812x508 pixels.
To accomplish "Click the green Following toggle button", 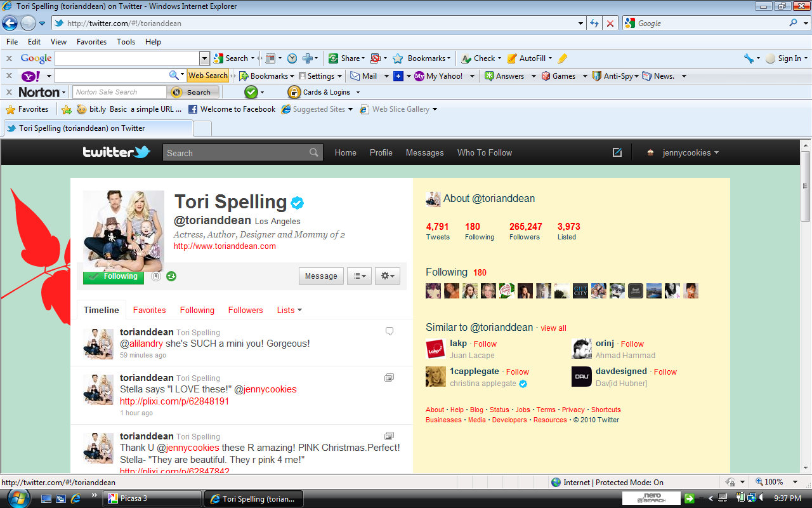I will coord(114,277).
